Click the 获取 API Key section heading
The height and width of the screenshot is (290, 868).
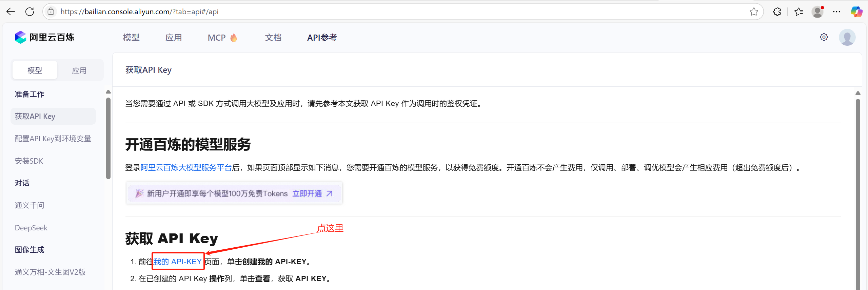pos(172,239)
